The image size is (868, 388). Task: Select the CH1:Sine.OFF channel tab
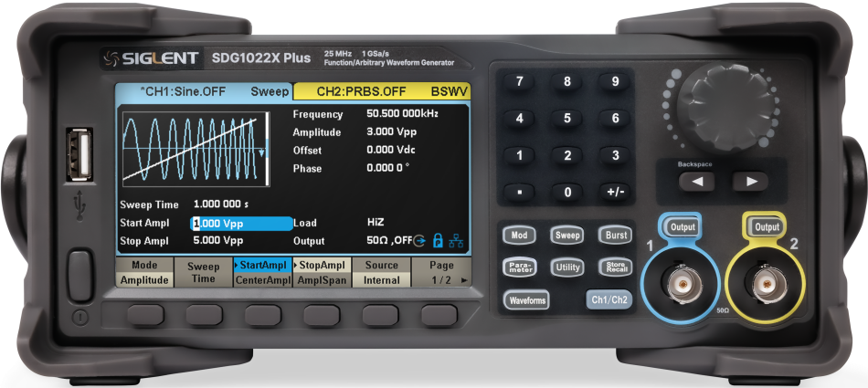[x=204, y=92]
